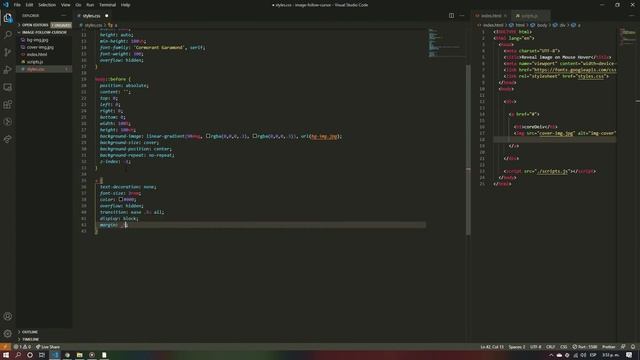This screenshot has height=360, width=640.
Task: Open first rgba color swatch in gradient
Action: click(208, 136)
